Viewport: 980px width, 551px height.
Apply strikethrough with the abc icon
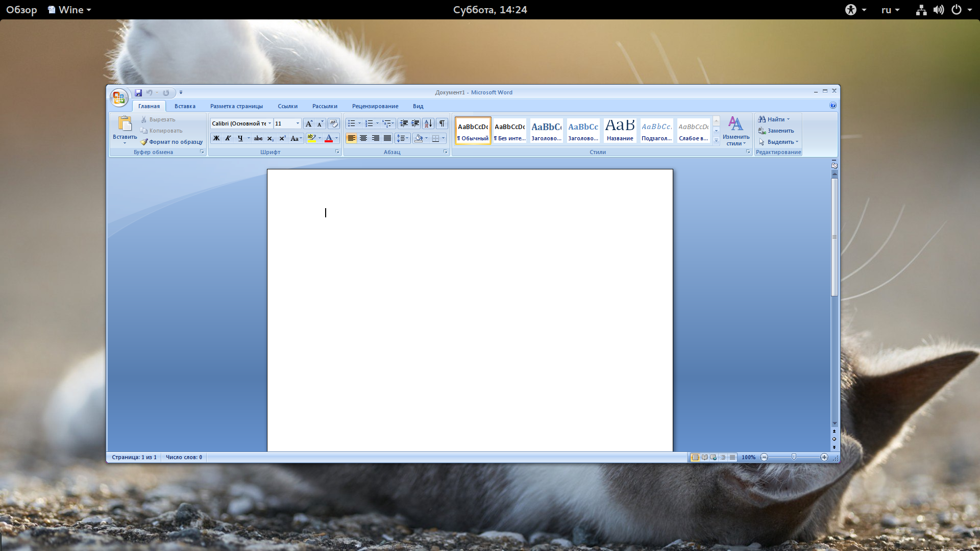tap(258, 138)
